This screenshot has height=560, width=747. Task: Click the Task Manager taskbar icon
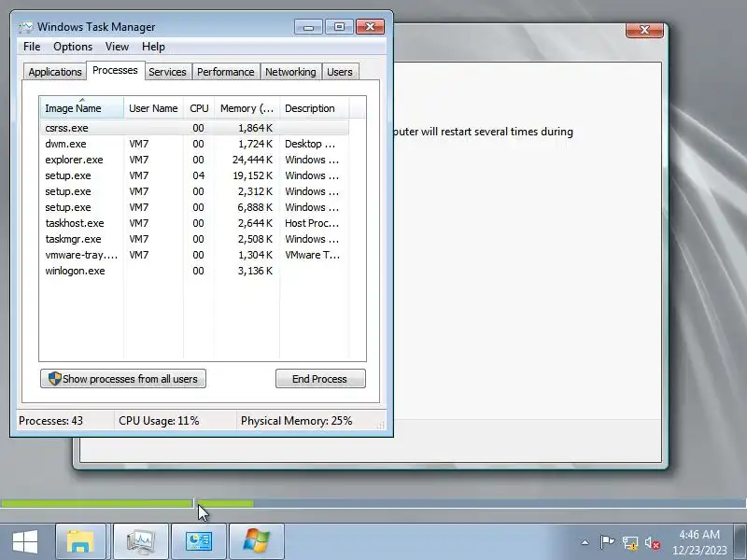tap(141, 542)
